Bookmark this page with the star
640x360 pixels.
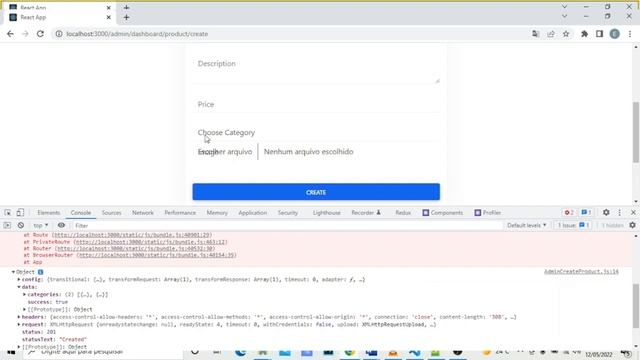coord(566,34)
